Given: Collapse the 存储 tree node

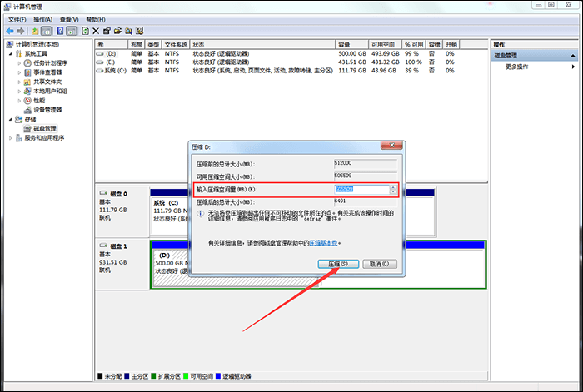Looking at the screenshot, I should pyautogui.click(x=10, y=120).
